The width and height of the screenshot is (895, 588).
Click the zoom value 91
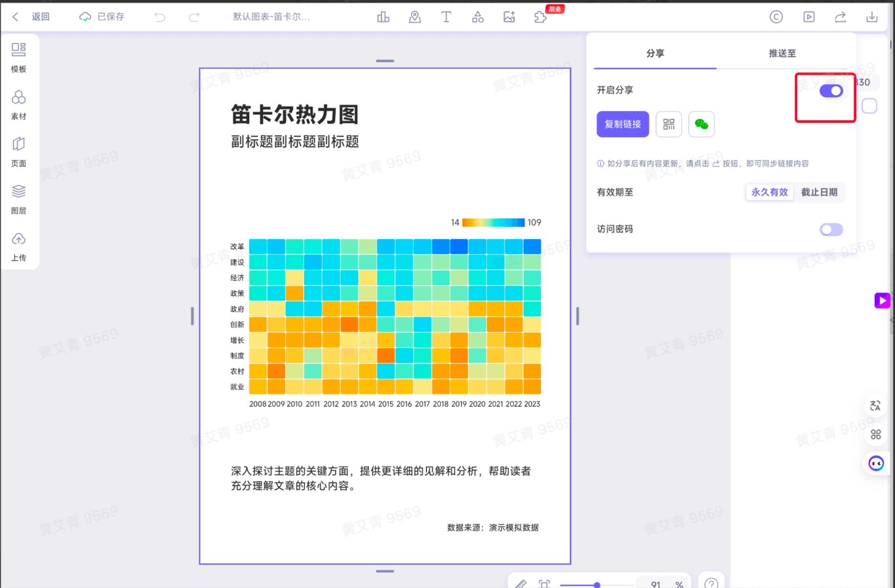(x=655, y=584)
